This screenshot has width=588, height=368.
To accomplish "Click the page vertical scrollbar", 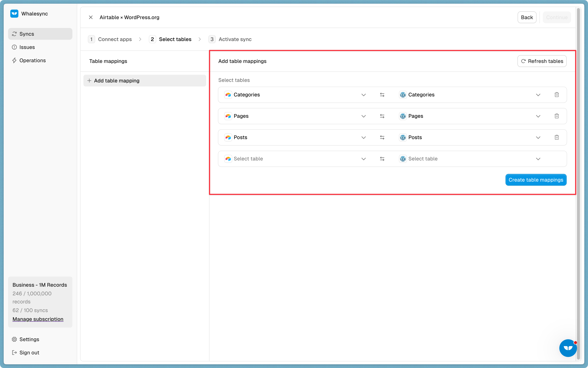I will point(578,184).
